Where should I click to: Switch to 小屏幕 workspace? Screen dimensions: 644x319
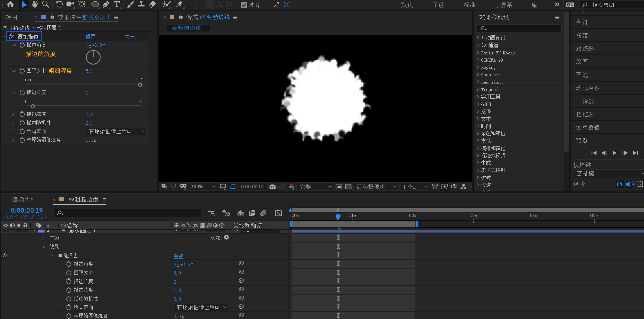click(504, 5)
